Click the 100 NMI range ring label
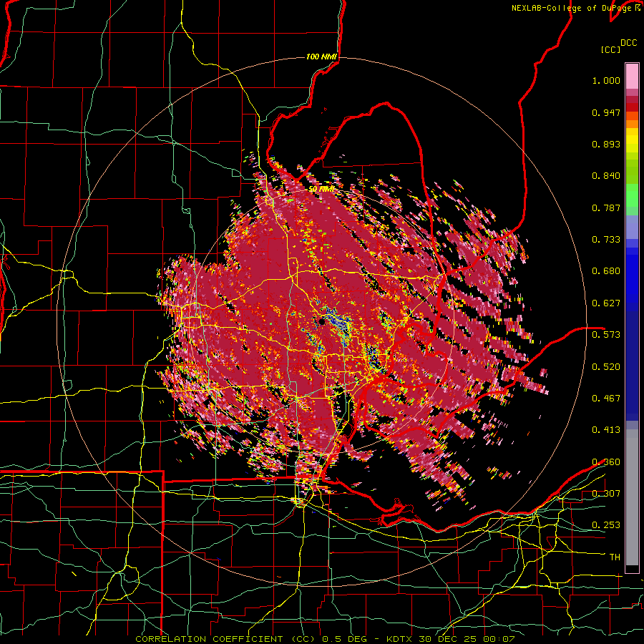Image resolution: width=644 pixels, height=644 pixels. (x=321, y=57)
